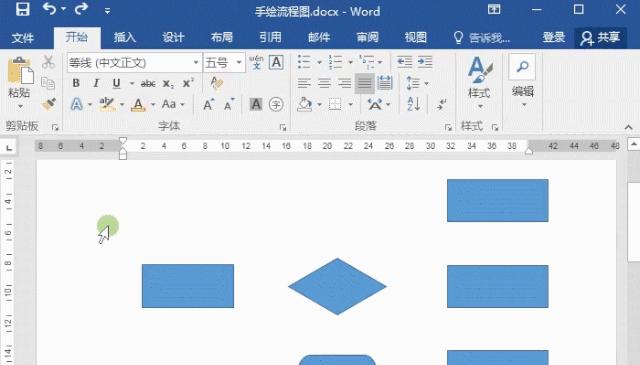Open the paragraph shading paint bucket
The width and height of the screenshot is (640, 365).
pyautogui.click(x=305, y=105)
